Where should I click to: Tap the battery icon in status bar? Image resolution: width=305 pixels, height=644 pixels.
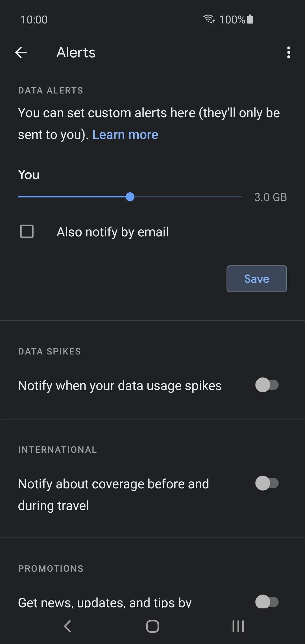pyautogui.click(x=250, y=19)
